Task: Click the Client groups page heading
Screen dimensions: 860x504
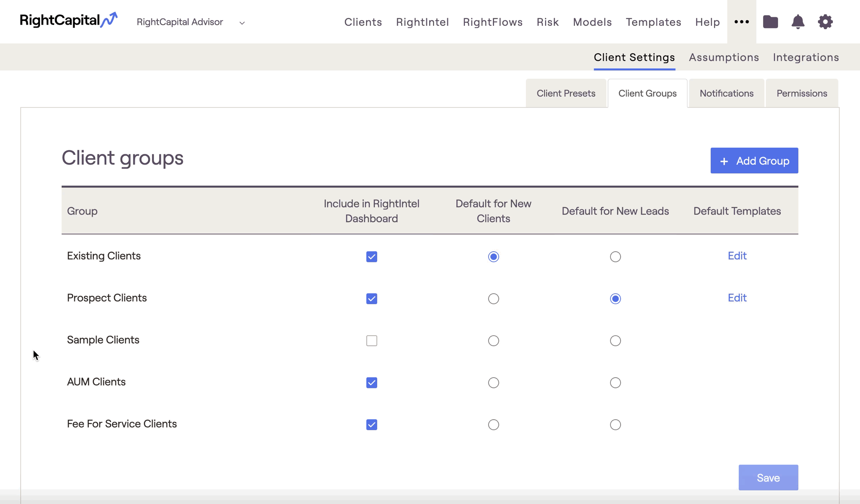Action: pyautogui.click(x=123, y=158)
